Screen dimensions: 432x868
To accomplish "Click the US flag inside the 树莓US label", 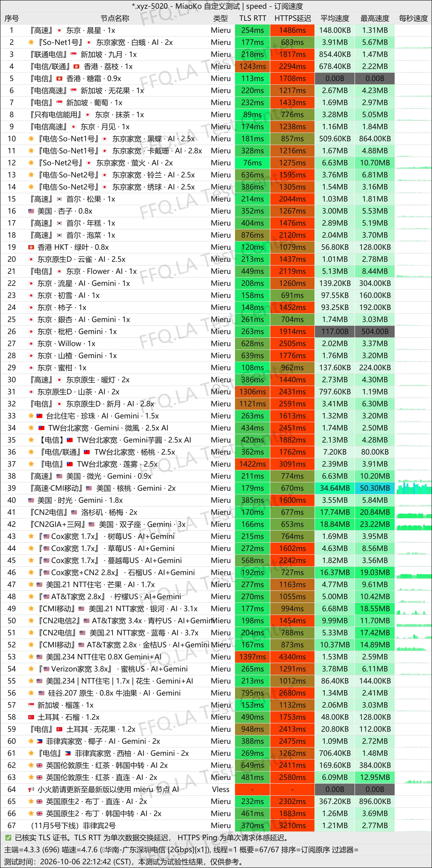I will [46, 536].
